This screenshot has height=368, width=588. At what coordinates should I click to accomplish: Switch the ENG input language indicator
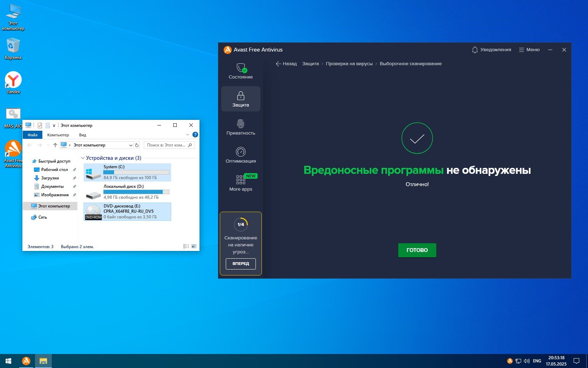[x=537, y=361]
